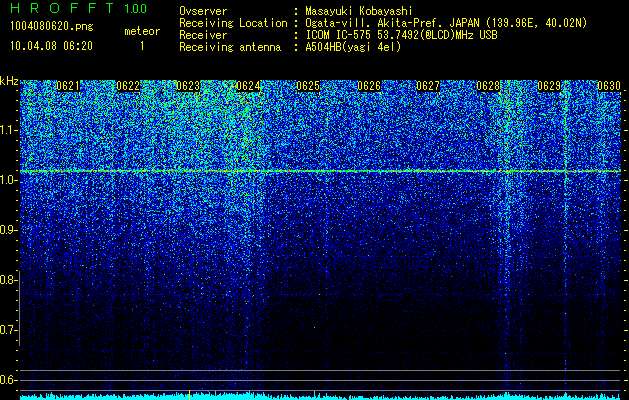Click the 0621 time marker
The width and height of the screenshot is (629, 400).
pyautogui.click(x=68, y=86)
